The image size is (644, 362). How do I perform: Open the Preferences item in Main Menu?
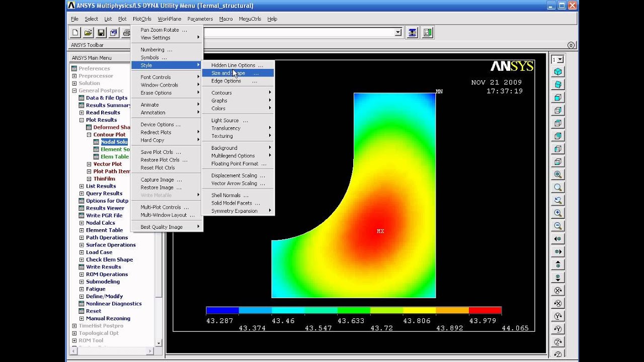click(94, 68)
